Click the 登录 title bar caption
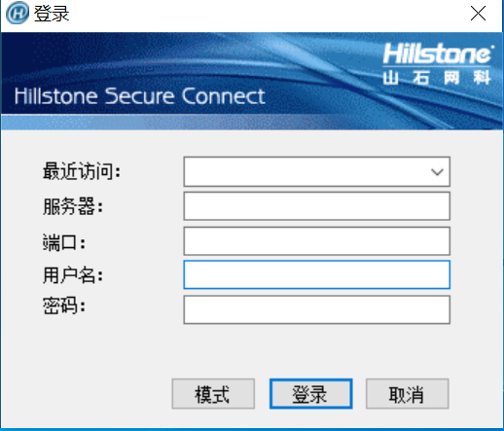 coord(52,14)
